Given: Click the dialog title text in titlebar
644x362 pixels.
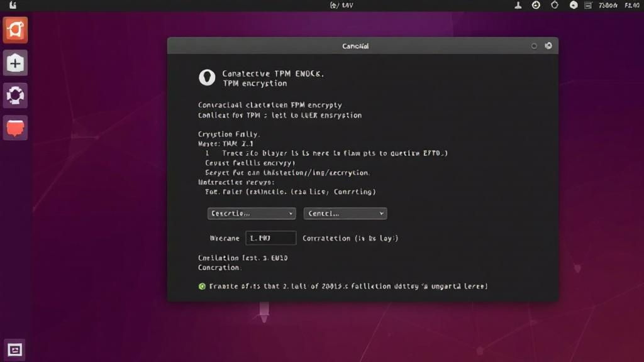Looking at the screenshot, I should (x=356, y=46).
